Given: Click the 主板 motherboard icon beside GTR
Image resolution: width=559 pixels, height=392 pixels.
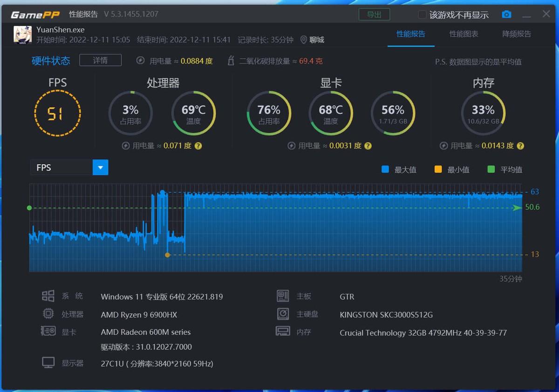Looking at the screenshot, I should 283,296.
